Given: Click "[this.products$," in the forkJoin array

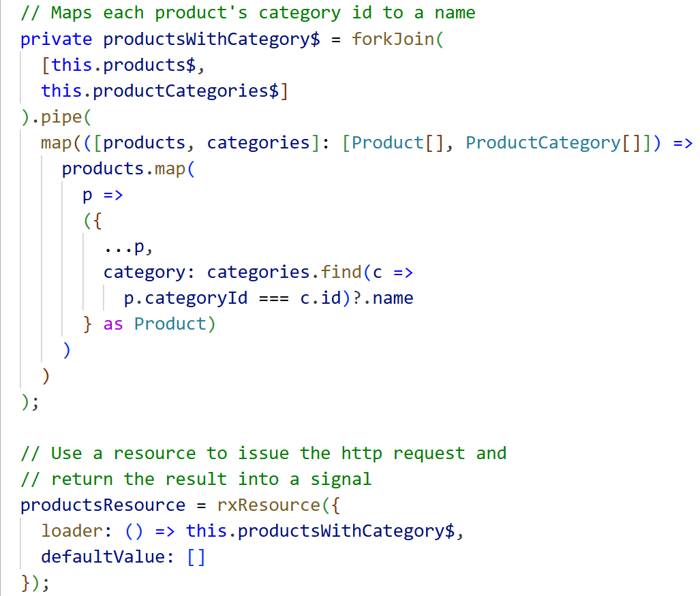Looking at the screenshot, I should pos(123,65).
